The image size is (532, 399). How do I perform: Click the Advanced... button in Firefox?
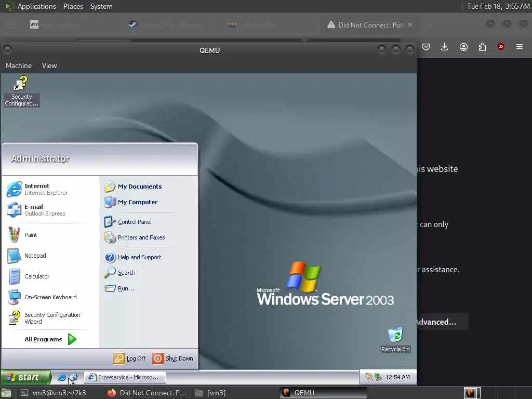[443, 322]
